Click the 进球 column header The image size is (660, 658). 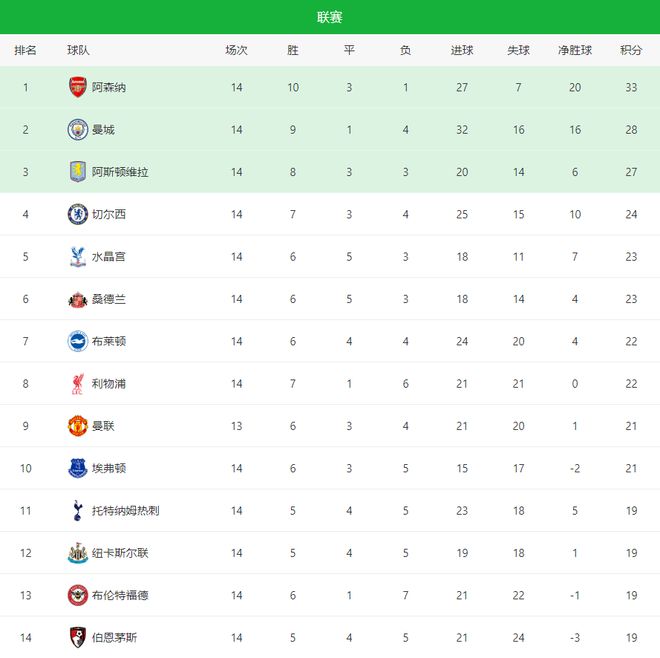(462, 50)
